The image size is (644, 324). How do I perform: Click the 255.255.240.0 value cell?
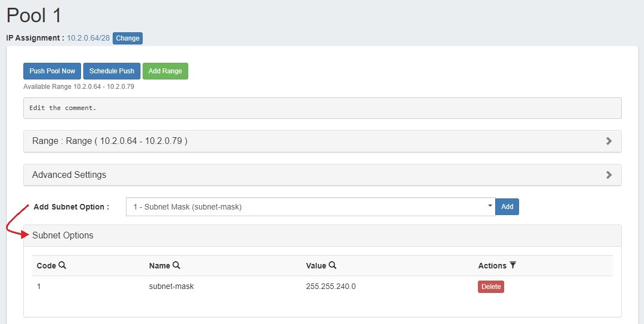[x=330, y=287]
